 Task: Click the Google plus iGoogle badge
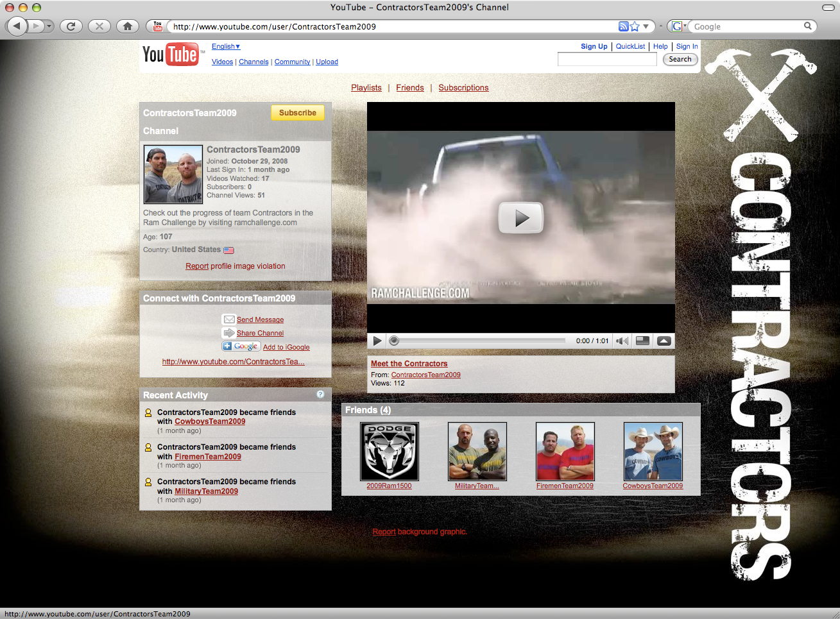241,346
